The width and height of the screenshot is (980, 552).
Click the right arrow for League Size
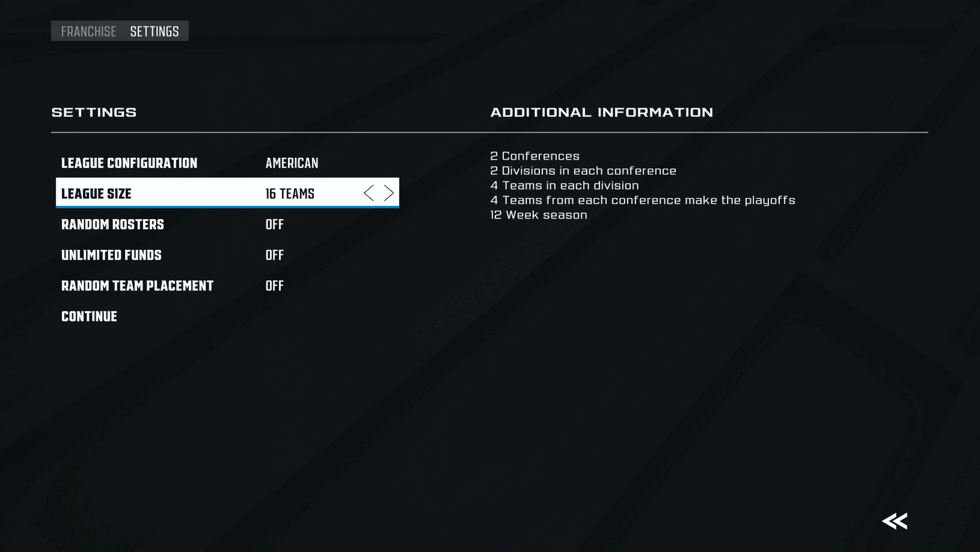[x=389, y=193]
